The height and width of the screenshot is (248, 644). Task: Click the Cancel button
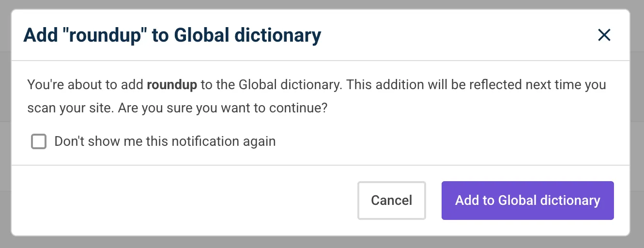391,201
